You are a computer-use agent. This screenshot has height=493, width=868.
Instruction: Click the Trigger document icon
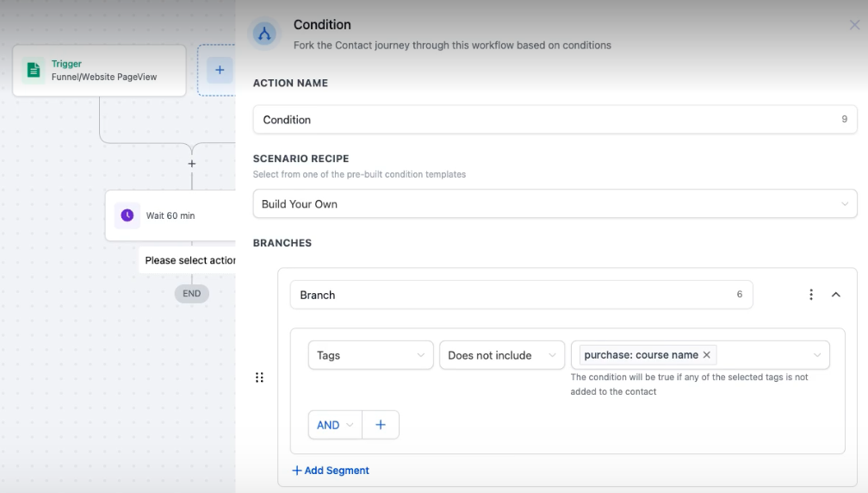(34, 70)
